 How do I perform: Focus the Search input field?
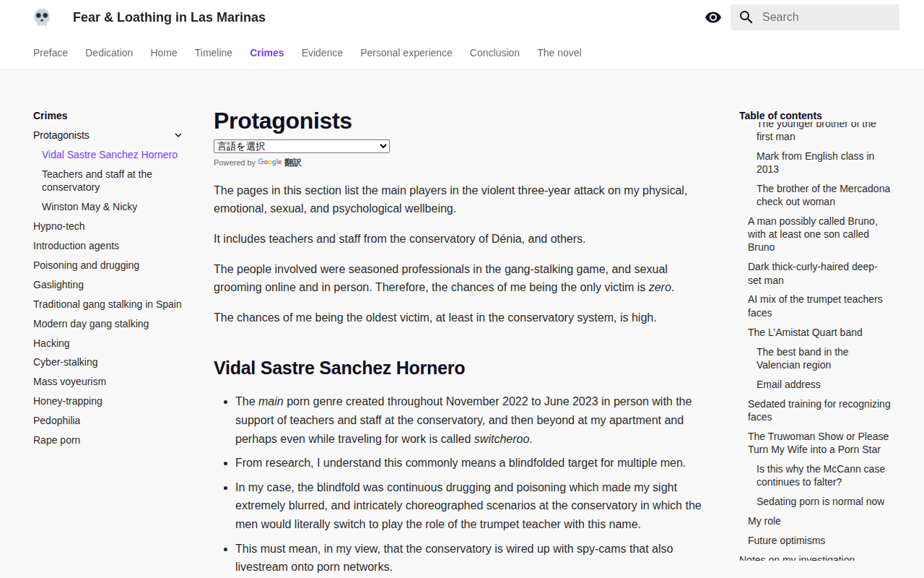click(815, 17)
